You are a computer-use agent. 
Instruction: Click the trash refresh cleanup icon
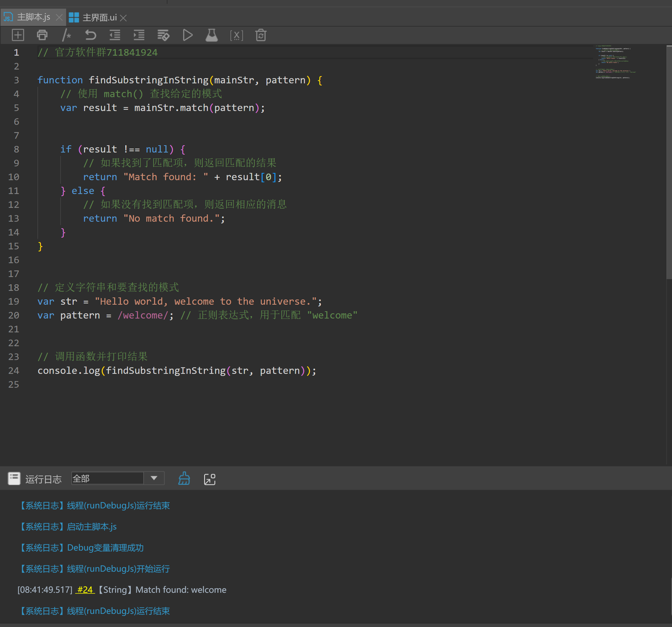[x=261, y=35]
